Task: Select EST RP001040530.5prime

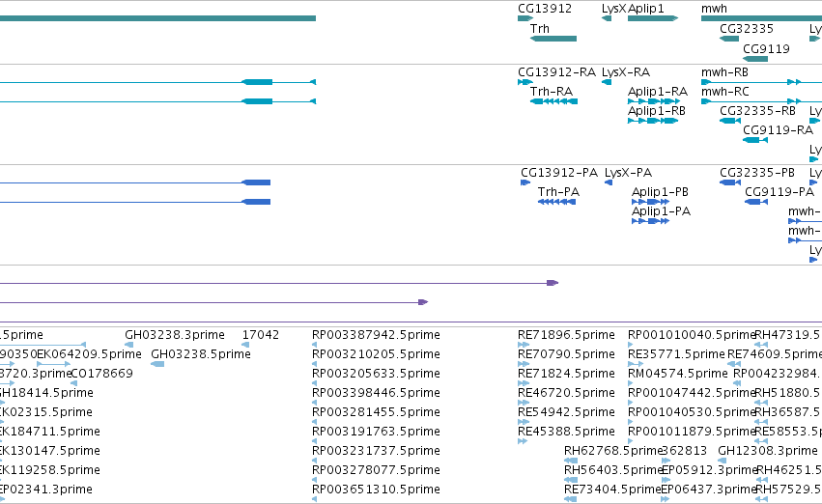Action: [692, 412]
